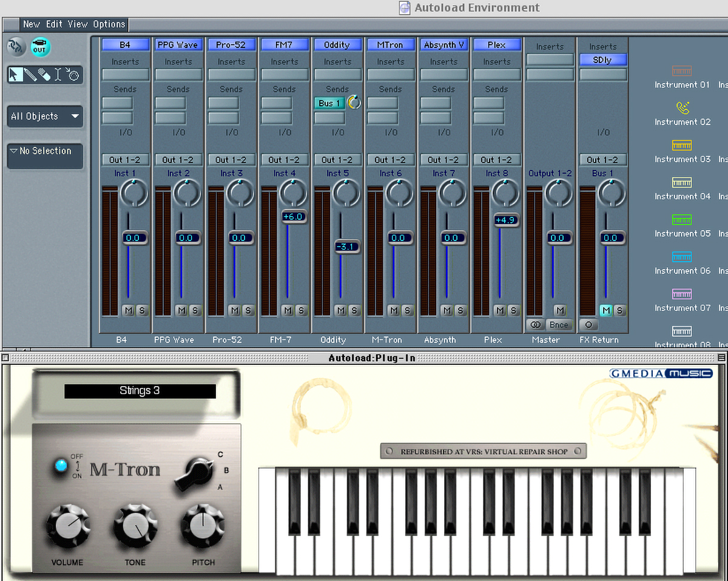Click the leftmost white key on M-Tron keyboard
728x581 pixels.
[268, 520]
